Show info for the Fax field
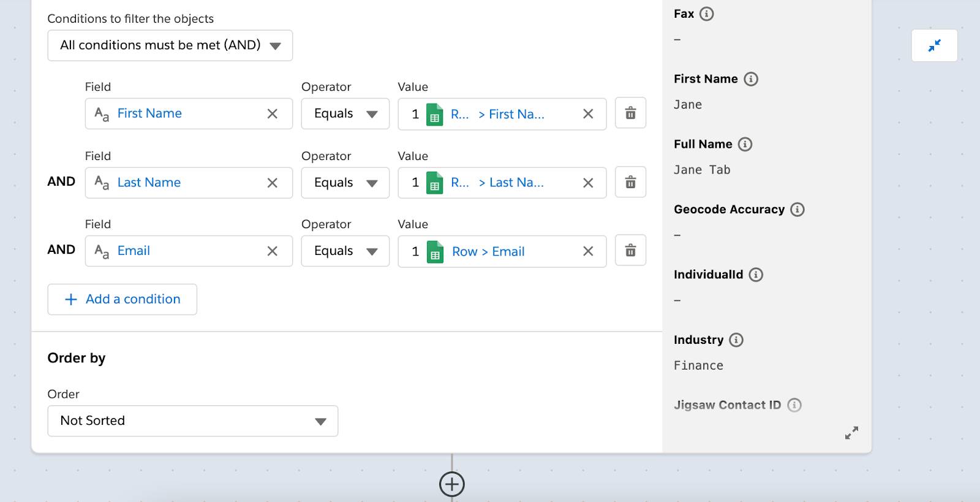 tap(706, 13)
